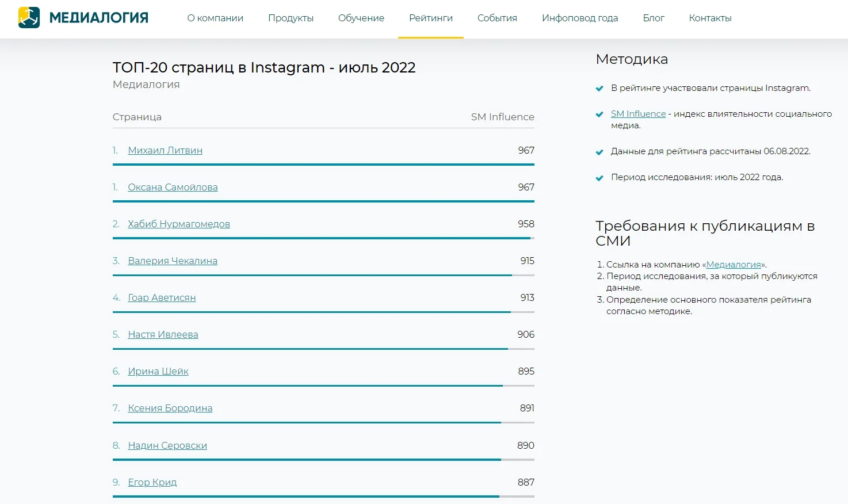The image size is (848, 504).
Task: Click the page title 'ТОП-20 страниц в Instagram'
Action: click(x=264, y=67)
